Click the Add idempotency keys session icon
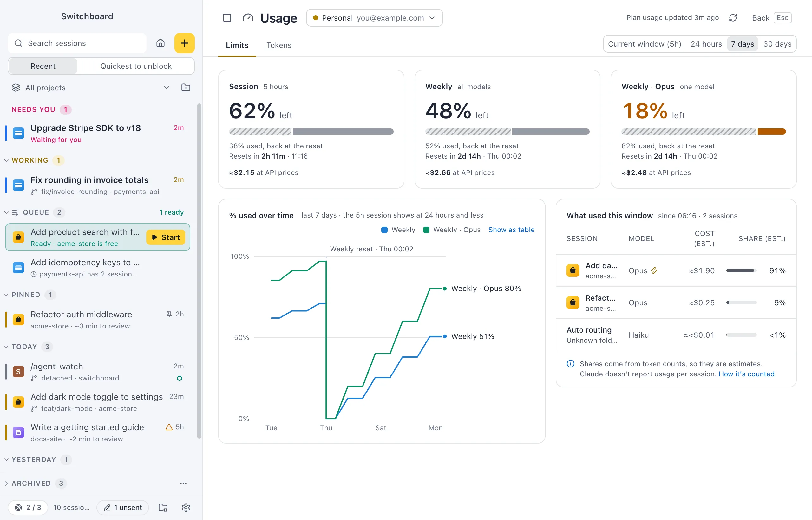Screen dimensions: 812x520 tap(18, 268)
